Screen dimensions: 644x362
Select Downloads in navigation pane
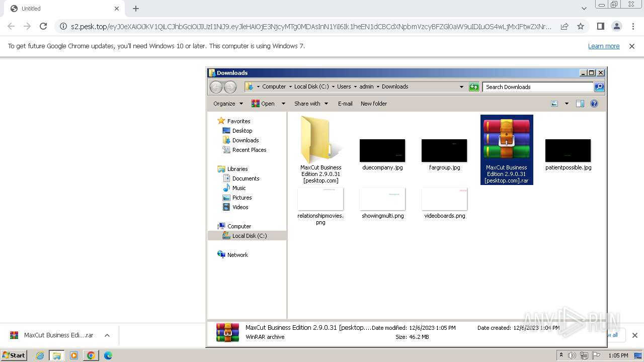pyautogui.click(x=245, y=140)
